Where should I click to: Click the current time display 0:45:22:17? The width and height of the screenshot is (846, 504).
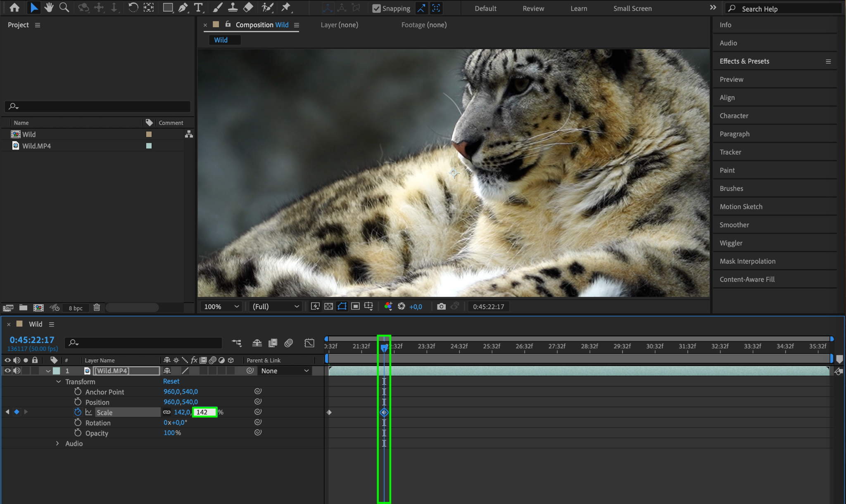(32, 340)
